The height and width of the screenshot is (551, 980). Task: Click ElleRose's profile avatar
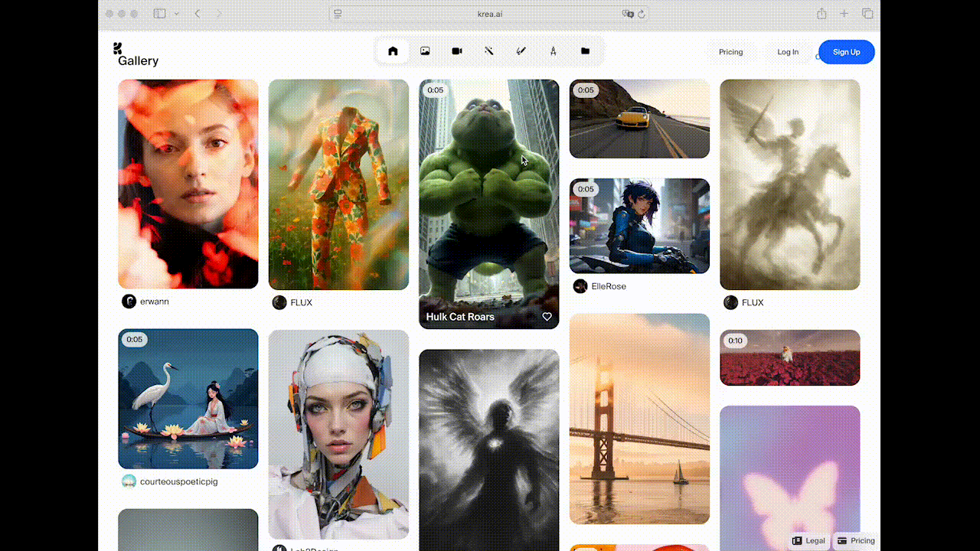coord(580,286)
